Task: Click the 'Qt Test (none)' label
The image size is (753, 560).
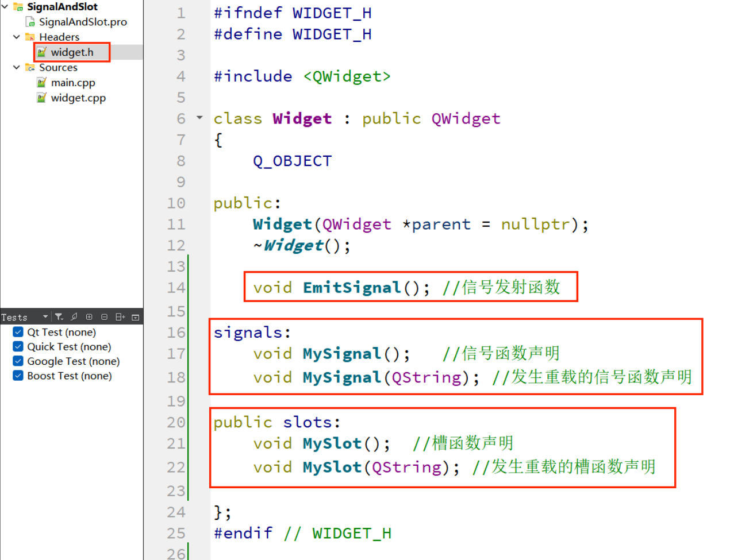Action: 62,332
